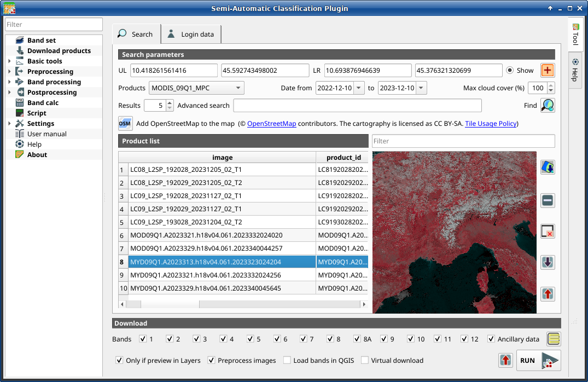The image size is (588, 382).
Task: Click the OSM icon to add OpenStreetMap
Action: click(x=125, y=123)
